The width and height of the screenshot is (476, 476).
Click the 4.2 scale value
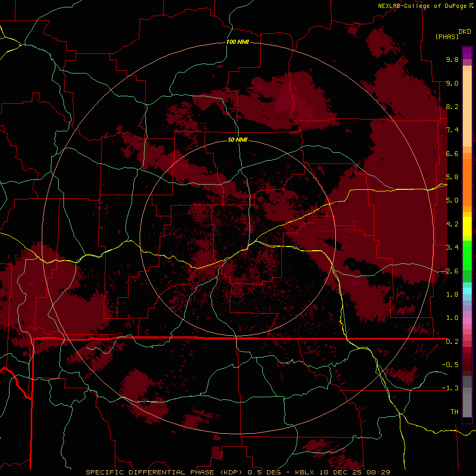click(452, 224)
